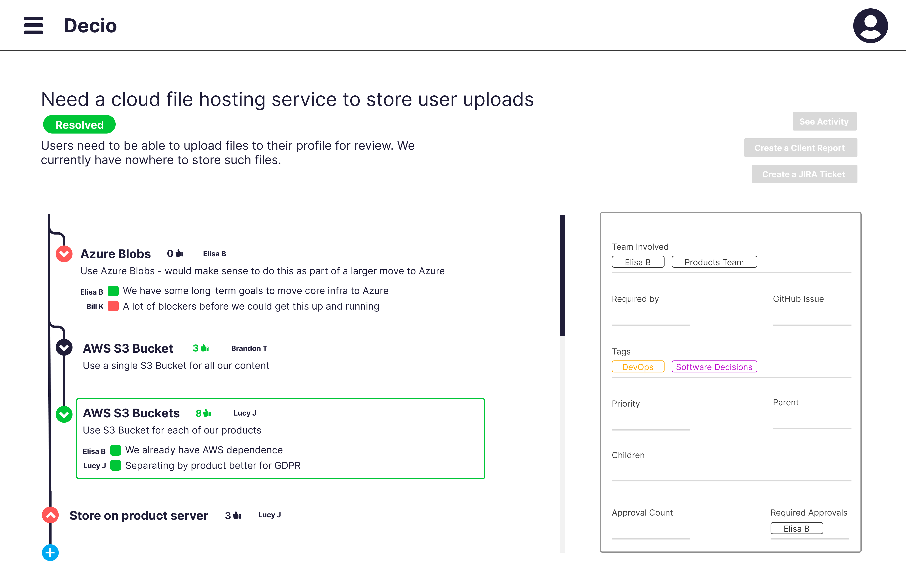Image resolution: width=906 pixels, height=588 pixels.
Task: Click 'Use S3 Bucket for each of our products'
Action: tap(172, 430)
